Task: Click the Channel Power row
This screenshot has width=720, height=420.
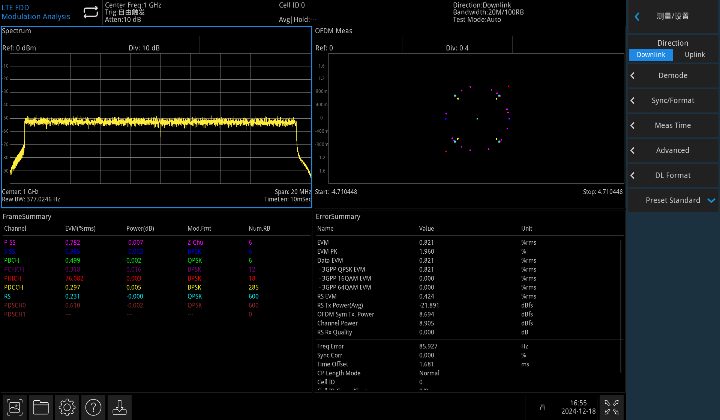Action: click(468, 323)
